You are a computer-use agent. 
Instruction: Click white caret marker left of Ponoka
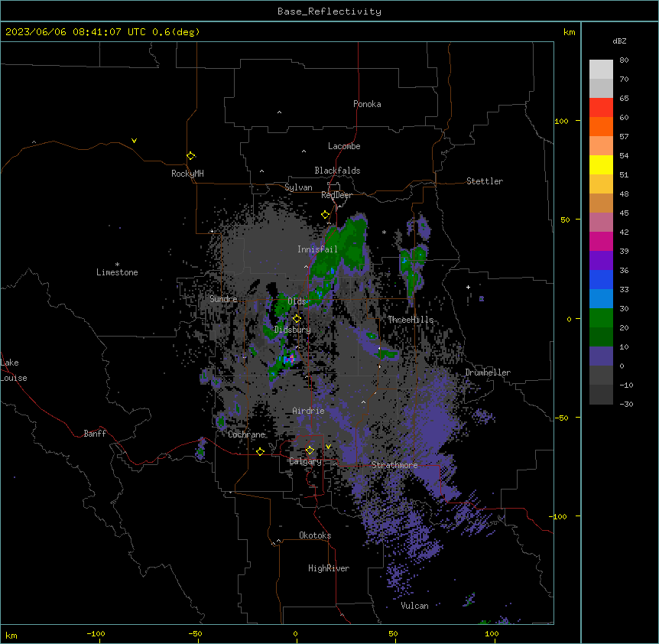pos(279,112)
